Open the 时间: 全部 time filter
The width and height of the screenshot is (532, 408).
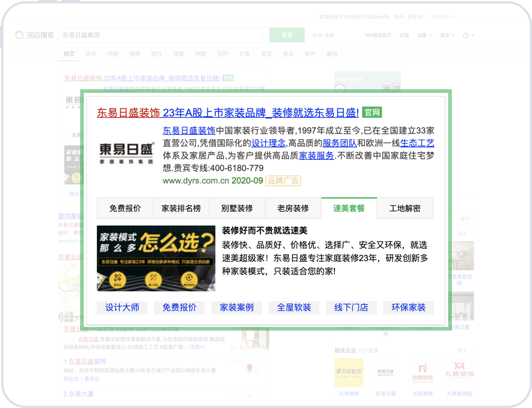[x=323, y=35]
